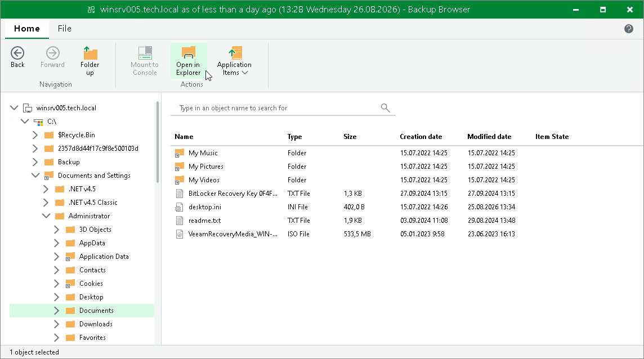Screen dimensions: 644x359
Task: Expand the Contacts folder
Action: pyautogui.click(x=56, y=270)
